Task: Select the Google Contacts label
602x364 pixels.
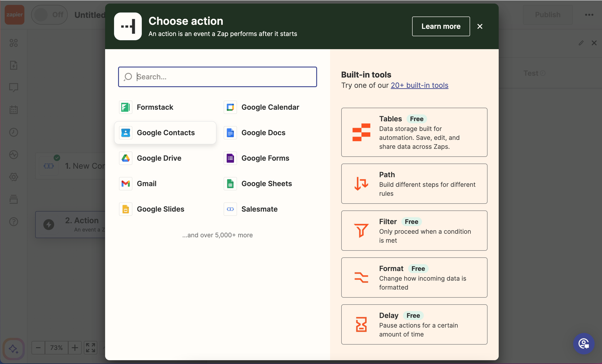Action: click(x=166, y=133)
